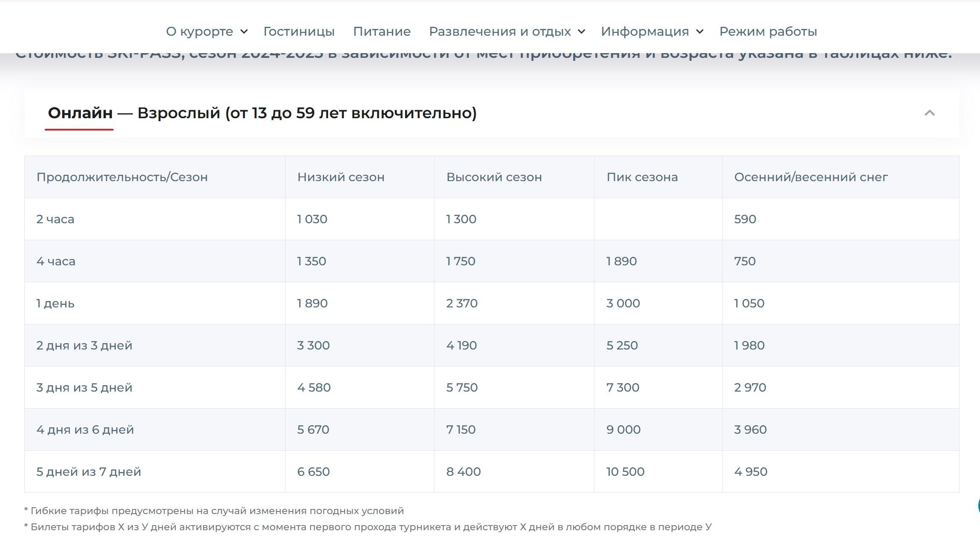The height and width of the screenshot is (540, 980).
Task: Click the 'Билеты тарифов X из У дней' footnote
Action: click(368, 527)
